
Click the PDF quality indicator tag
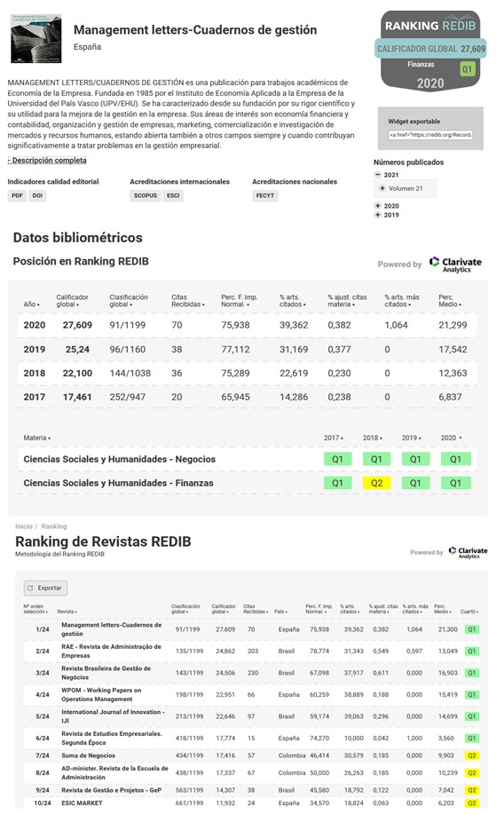[x=17, y=195]
